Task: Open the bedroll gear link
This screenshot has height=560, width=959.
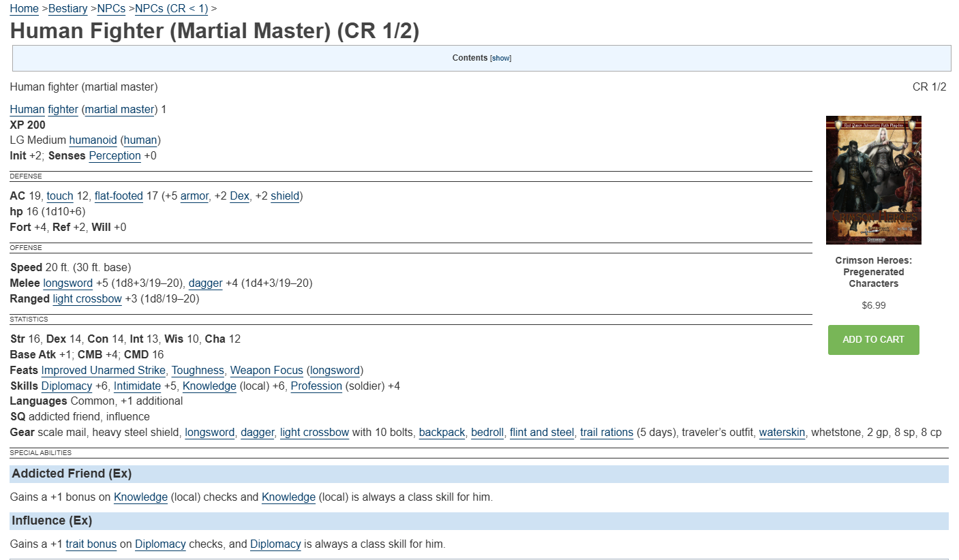Action: click(487, 433)
